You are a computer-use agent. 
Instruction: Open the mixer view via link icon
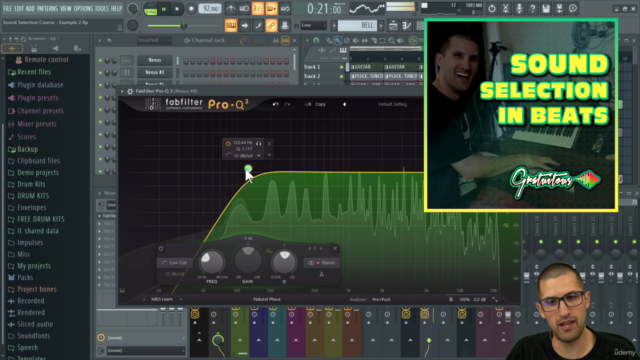point(271,26)
